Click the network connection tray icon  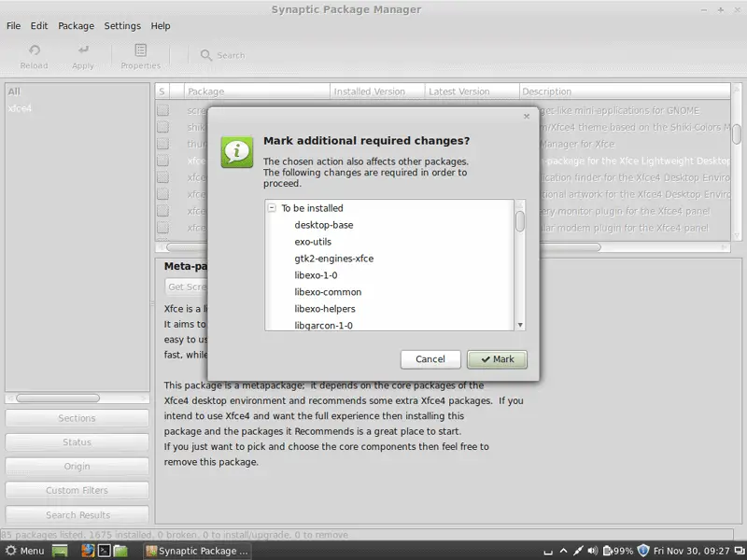[578, 551]
